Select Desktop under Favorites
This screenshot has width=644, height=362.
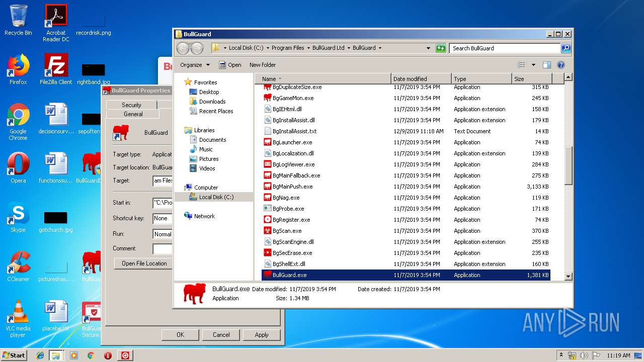(204, 92)
